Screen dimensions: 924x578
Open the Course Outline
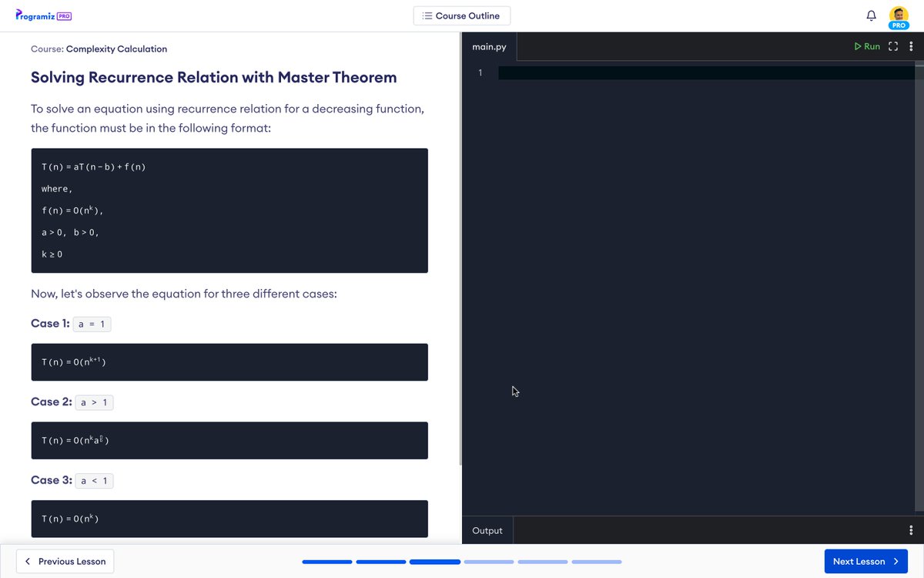tap(461, 15)
